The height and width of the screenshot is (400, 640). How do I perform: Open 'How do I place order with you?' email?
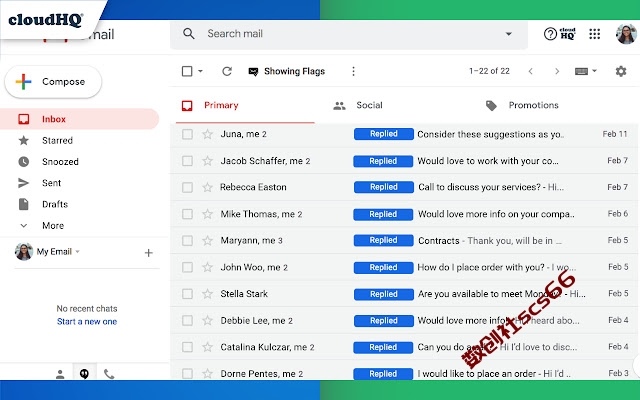pos(497,267)
